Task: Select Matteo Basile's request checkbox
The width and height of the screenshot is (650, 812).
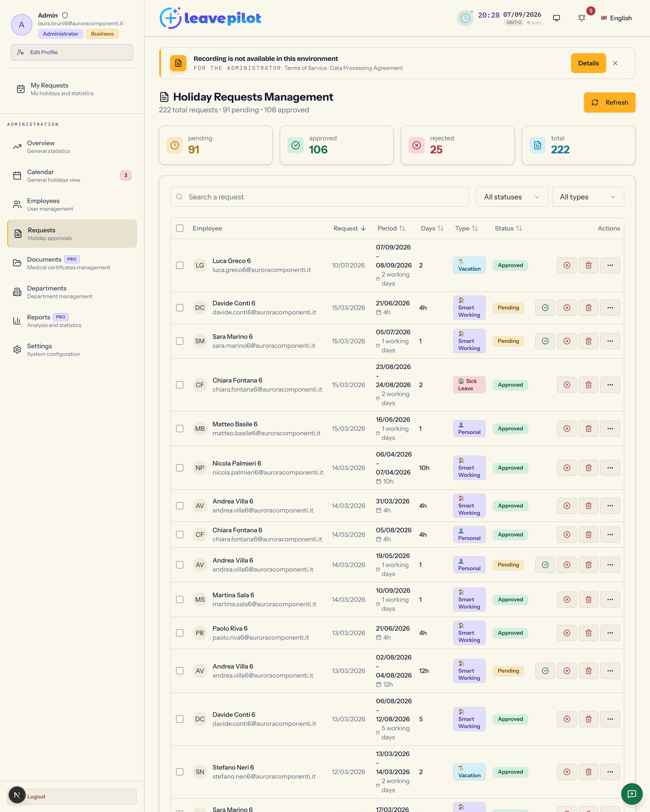Action: (180, 429)
